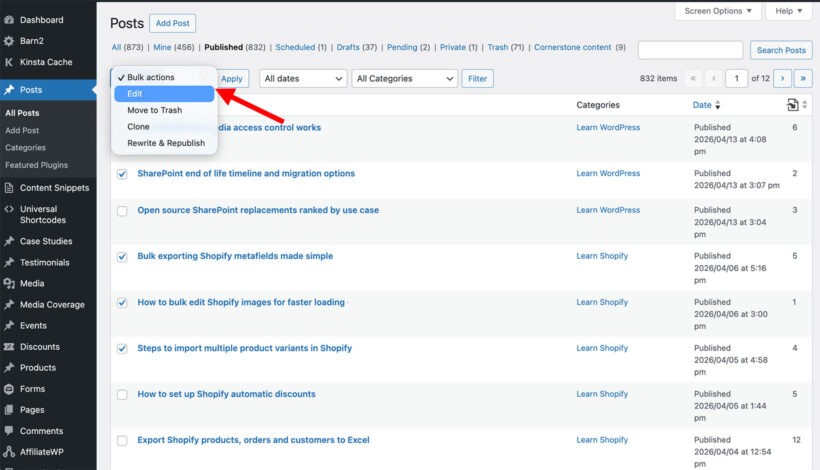
Task: Click the Add Post button
Action: click(x=173, y=23)
